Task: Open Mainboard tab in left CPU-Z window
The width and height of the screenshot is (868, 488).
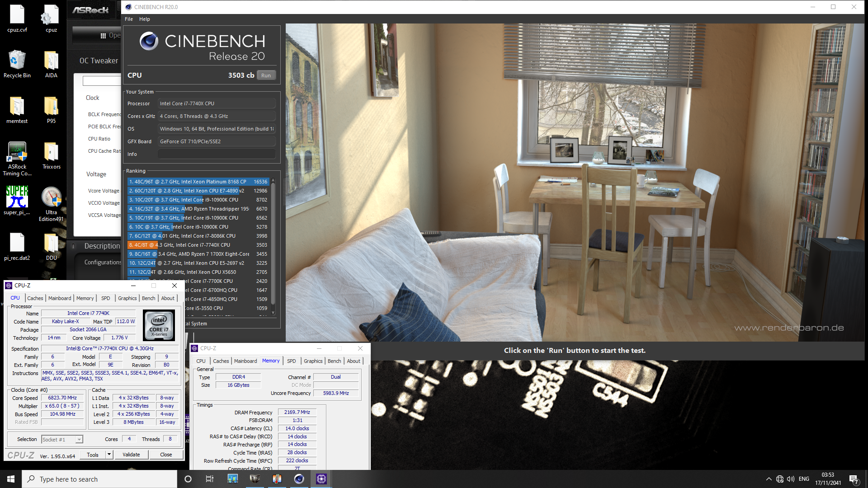Action: pos(60,298)
